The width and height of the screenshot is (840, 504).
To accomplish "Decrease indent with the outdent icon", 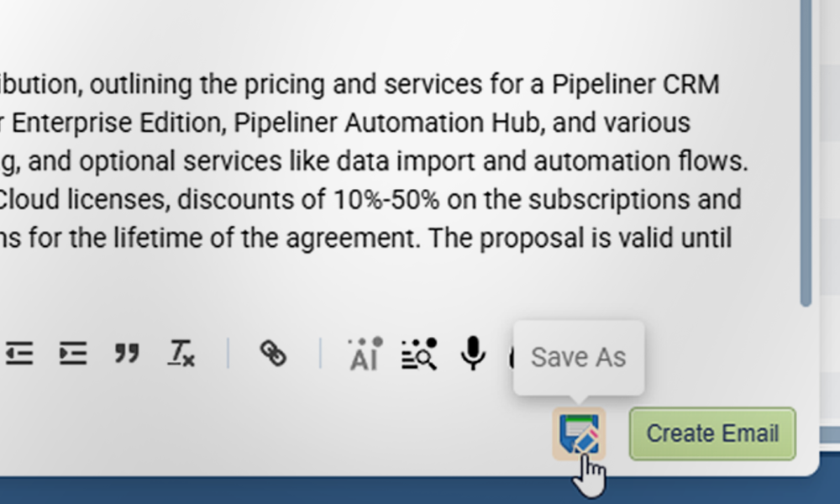I will [x=18, y=354].
